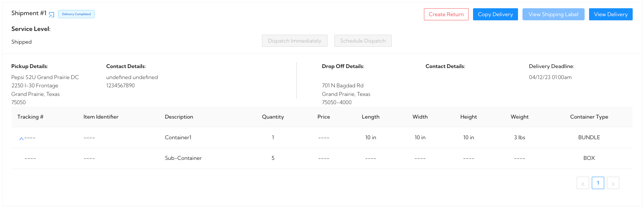Screen dimensions: 644x208
Task: Click the Create Return button
Action: point(446,14)
